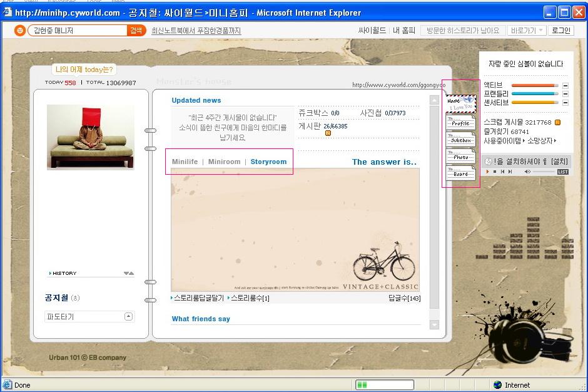Select the Home envelope tab

coord(461,104)
